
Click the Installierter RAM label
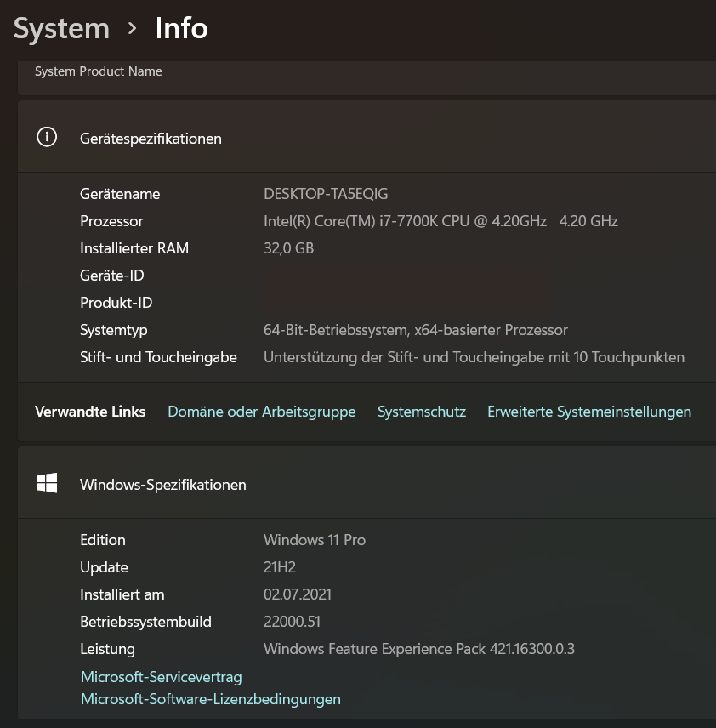[134, 248]
